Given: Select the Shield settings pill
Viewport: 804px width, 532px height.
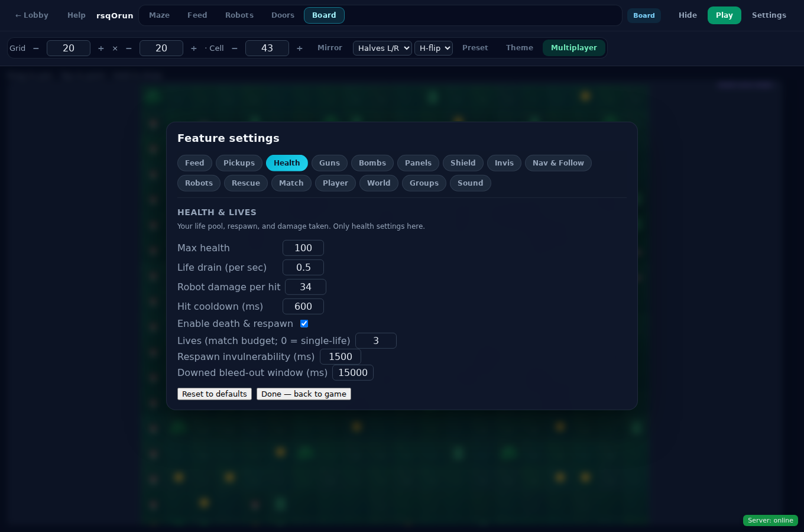Looking at the screenshot, I should (x=463, y=163).
